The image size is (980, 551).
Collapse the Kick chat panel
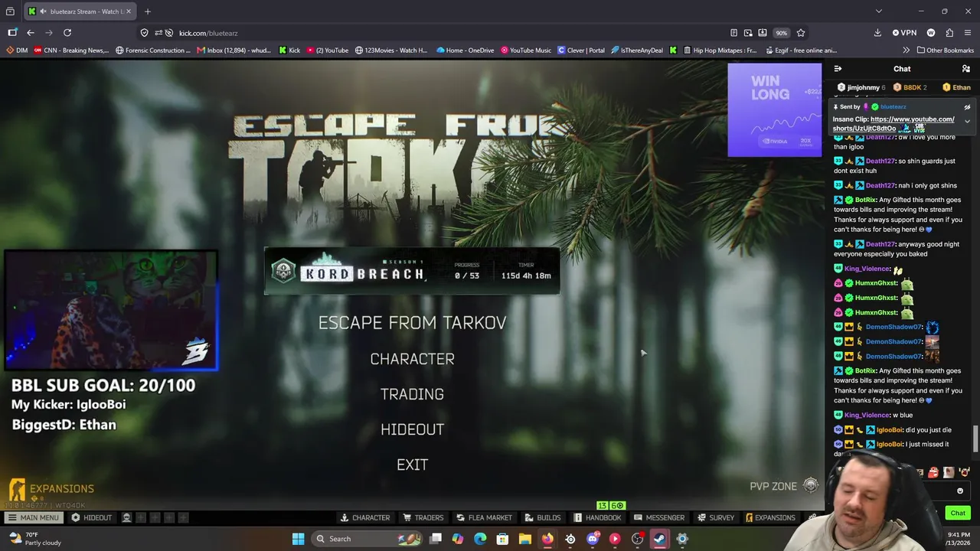(x=838, y=69)
